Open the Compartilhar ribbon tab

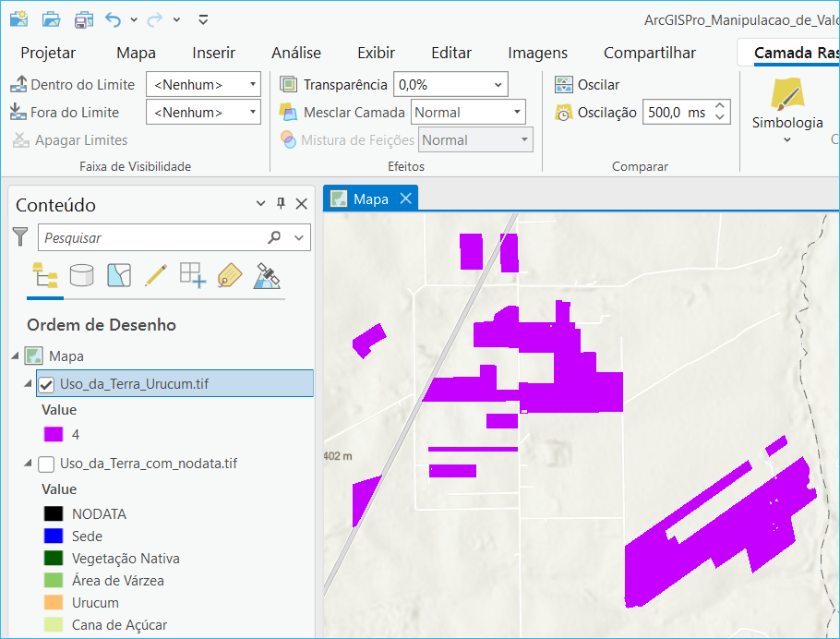(x=650, y=53)
